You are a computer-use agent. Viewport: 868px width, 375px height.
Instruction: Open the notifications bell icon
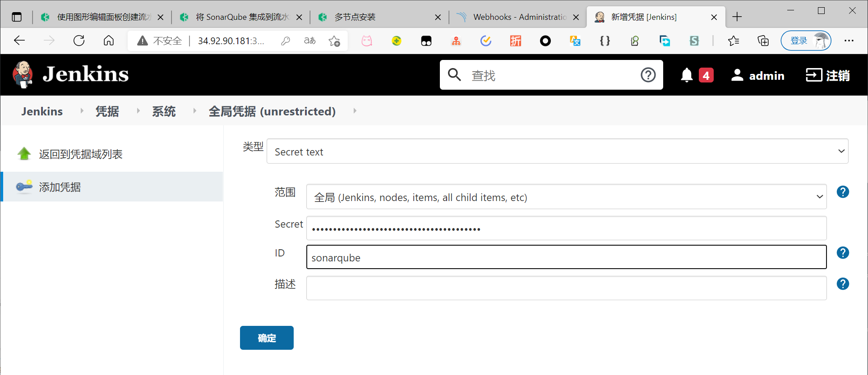[687, 75]
